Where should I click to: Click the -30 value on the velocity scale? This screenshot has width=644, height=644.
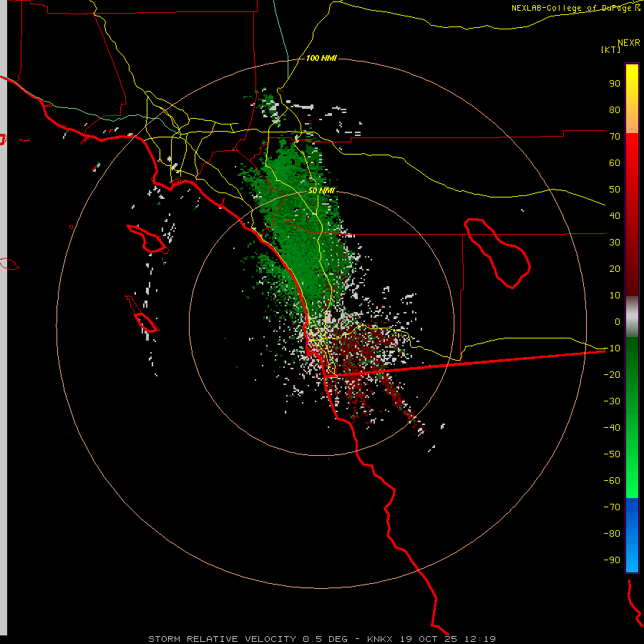pos(612,401)
